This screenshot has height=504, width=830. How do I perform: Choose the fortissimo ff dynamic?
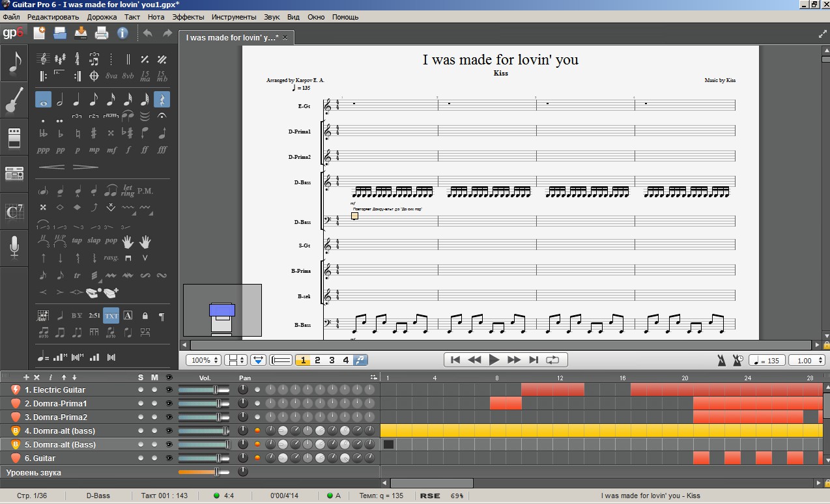click(x=145, y=149)
